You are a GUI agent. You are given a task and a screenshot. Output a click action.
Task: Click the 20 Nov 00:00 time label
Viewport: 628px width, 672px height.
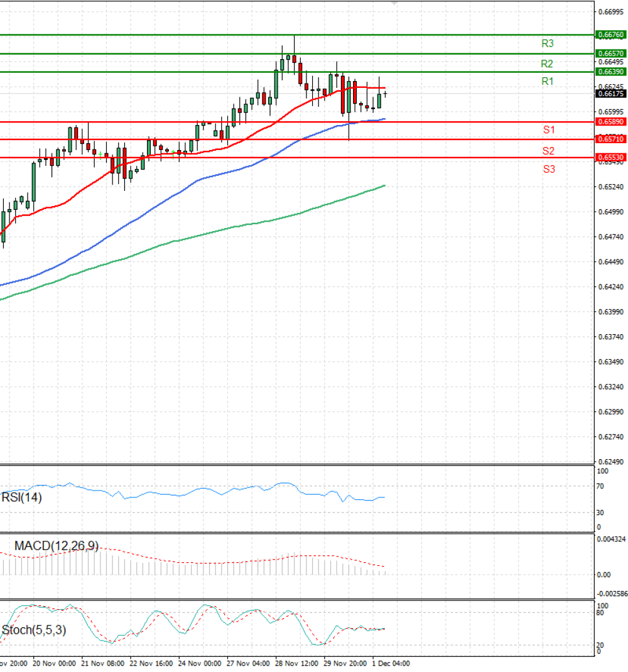tap(54, 663)
